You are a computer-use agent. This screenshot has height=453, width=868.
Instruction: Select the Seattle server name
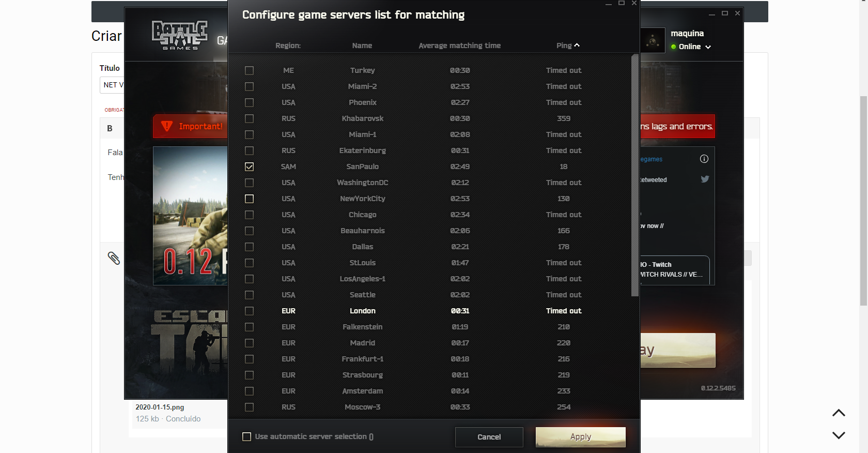point(362,295)
